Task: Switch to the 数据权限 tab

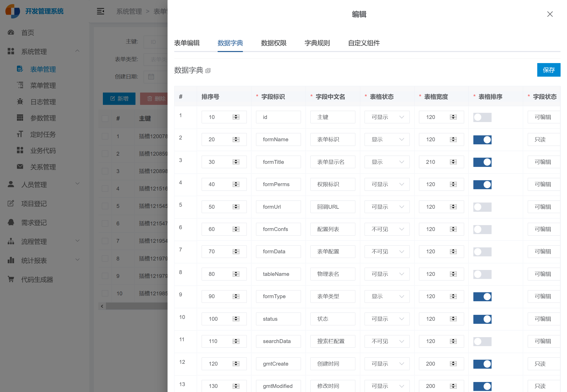Action: (274, 43)
